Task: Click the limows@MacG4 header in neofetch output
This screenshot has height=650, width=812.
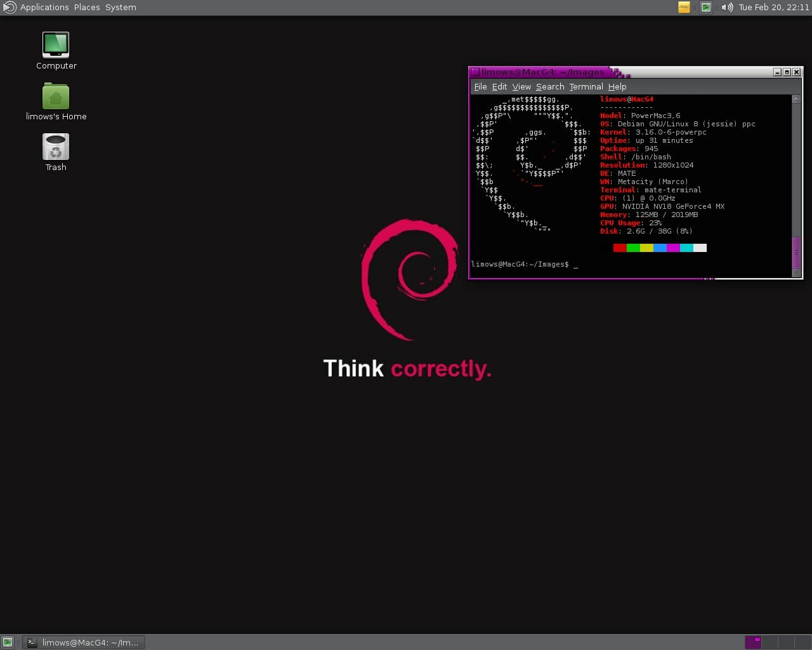Action: point(627,99)
